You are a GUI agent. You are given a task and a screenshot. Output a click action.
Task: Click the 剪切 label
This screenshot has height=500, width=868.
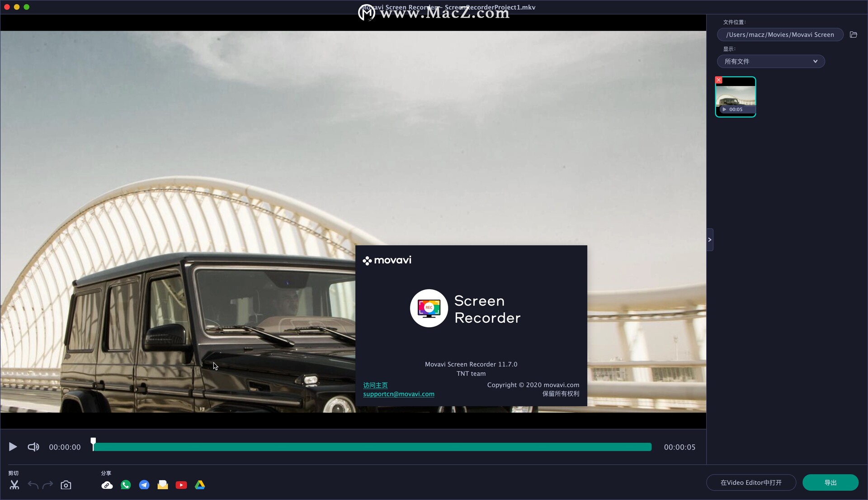coord(14,473)
